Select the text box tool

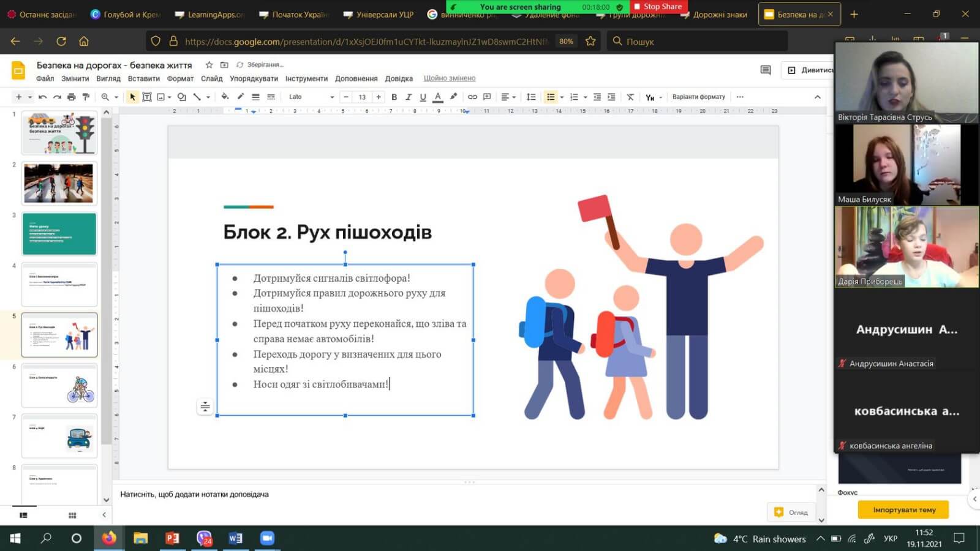(147, 97)
